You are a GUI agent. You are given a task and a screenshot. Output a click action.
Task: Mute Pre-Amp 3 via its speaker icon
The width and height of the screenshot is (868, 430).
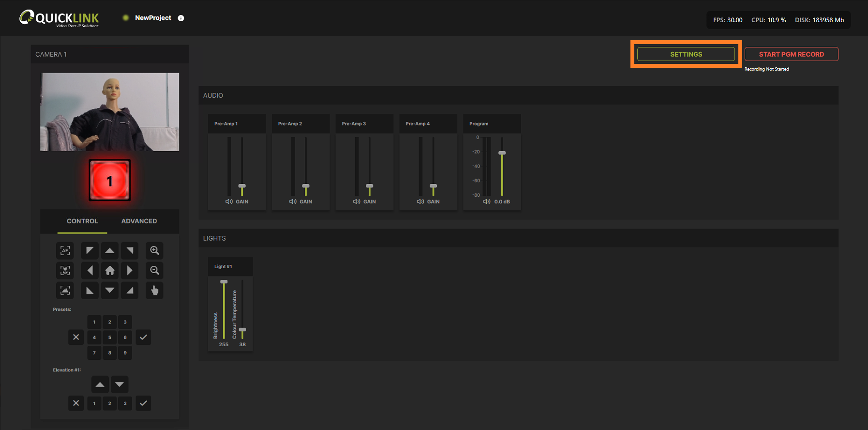pos(357,201)
